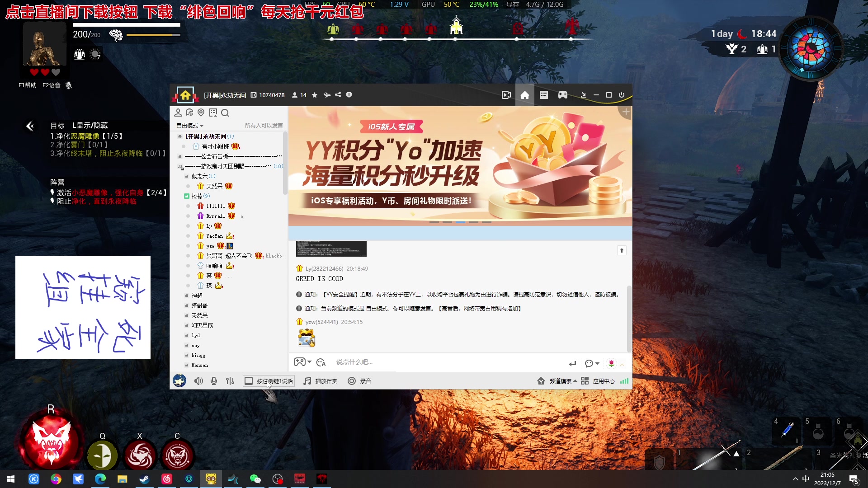Click the chat area vertical scrollbar
The image size is (868, 488).
pos(629,319)
